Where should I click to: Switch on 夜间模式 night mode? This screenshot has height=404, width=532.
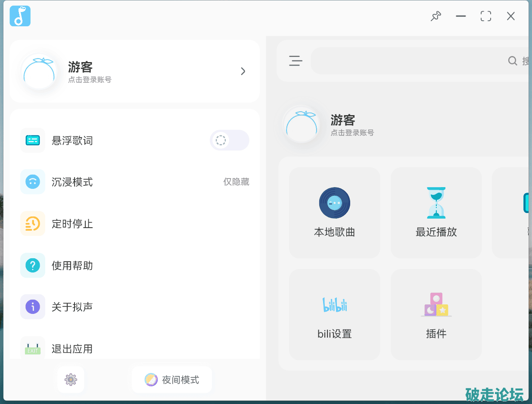pos(172,379)
